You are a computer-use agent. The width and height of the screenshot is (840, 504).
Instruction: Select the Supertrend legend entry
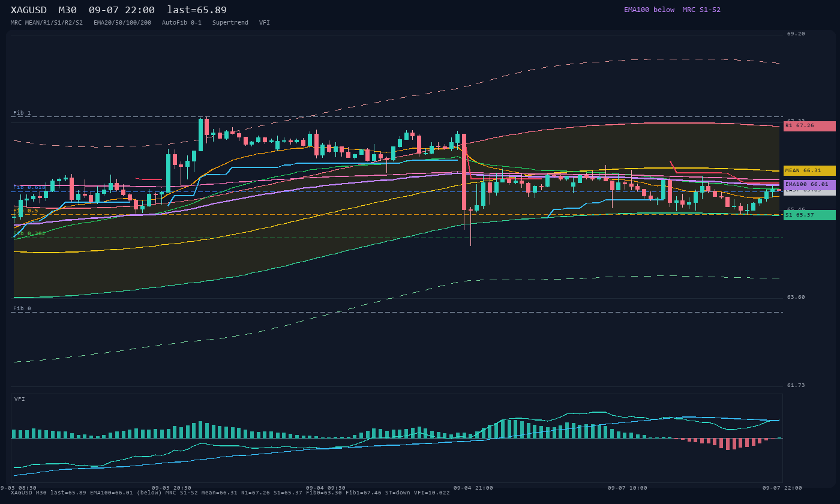pyautogui.click(x=230, y=23)
